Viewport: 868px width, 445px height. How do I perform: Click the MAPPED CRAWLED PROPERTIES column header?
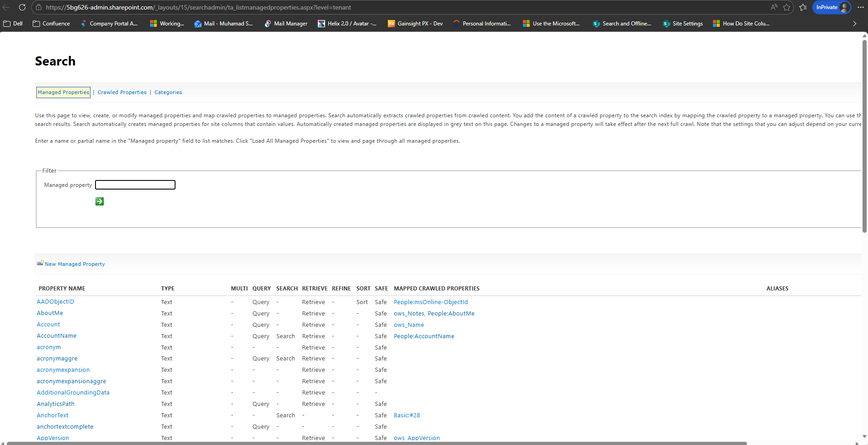pos(437,289)
